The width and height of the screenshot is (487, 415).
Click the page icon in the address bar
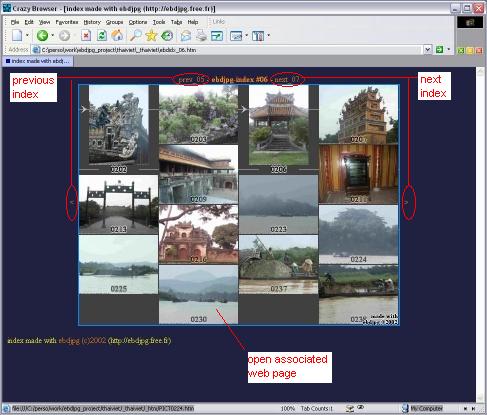click(x=36, y=50)
